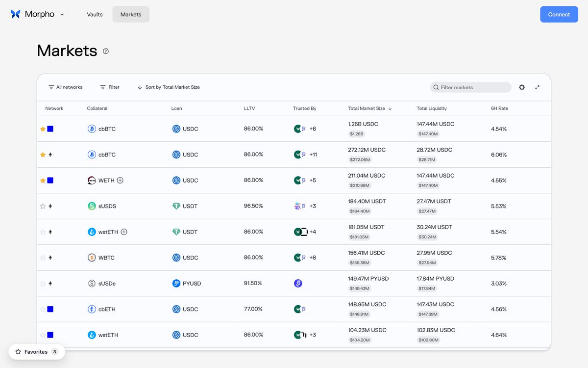Select the Markets tab
The image size is (588, 368).
click(131, 14)
